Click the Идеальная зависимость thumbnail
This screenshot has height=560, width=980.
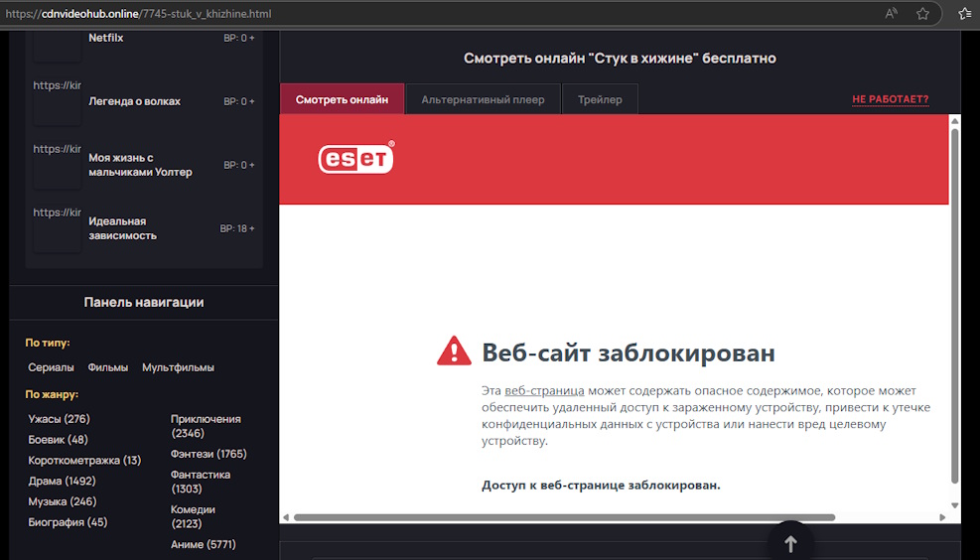pos(57,228)
